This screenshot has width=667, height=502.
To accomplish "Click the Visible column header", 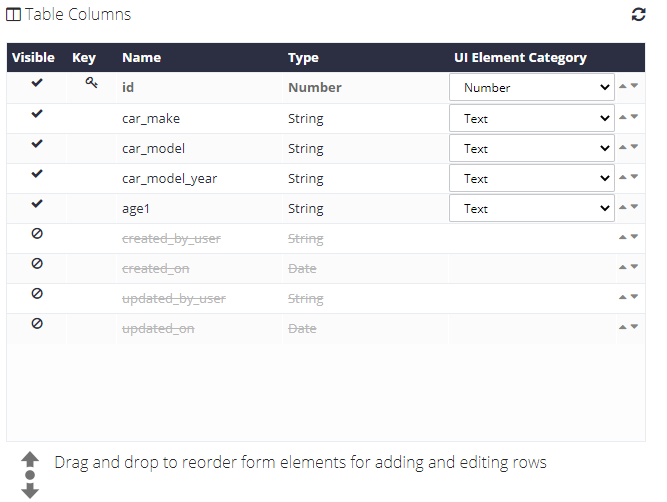I will point(33,57).
